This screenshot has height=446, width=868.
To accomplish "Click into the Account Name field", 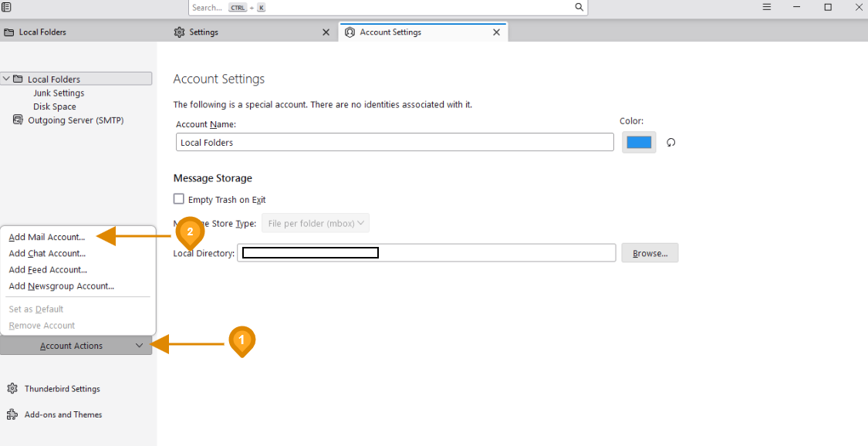I will point(395,142).
